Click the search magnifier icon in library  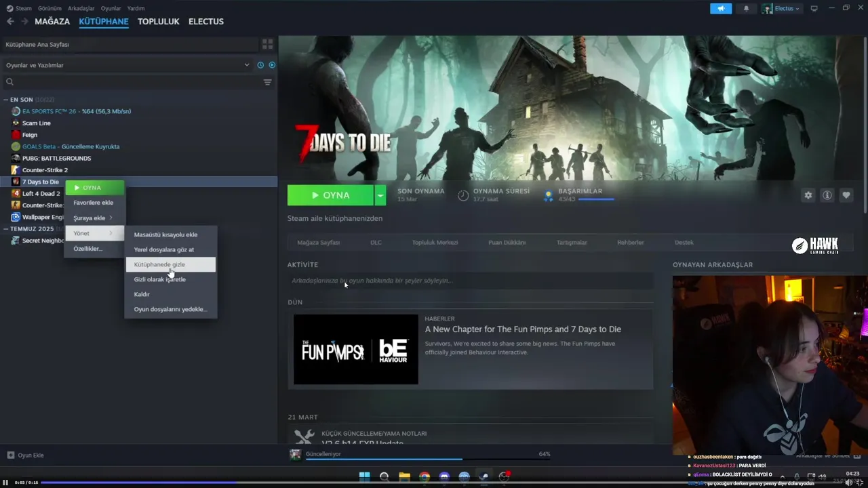(9, 82)
